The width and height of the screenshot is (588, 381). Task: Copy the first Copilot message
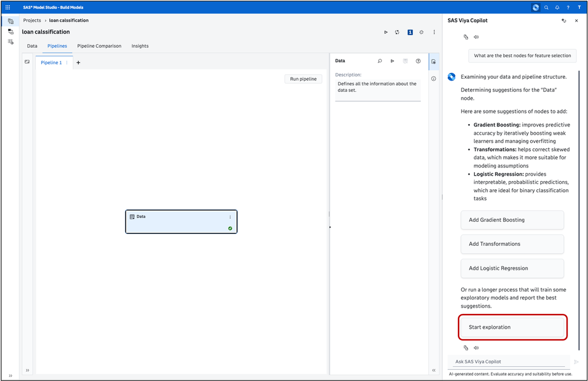[x=466, y=36]
